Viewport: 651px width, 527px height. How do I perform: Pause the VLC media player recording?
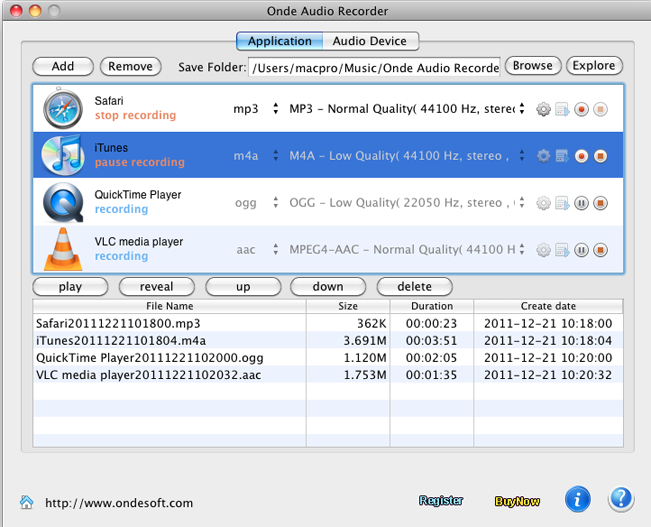(x=581, y=250)
